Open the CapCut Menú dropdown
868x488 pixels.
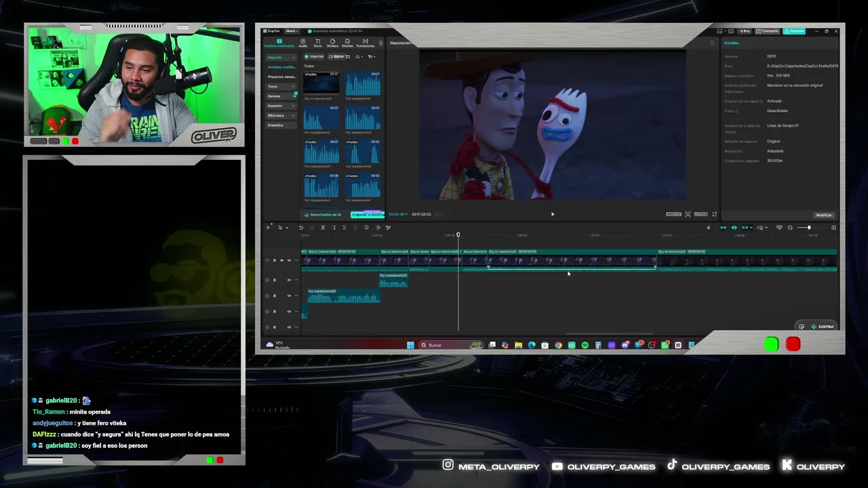coord(291,31)
